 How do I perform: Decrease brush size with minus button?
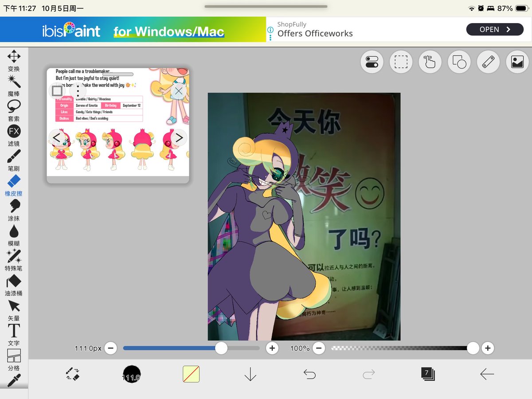[111, 348]
